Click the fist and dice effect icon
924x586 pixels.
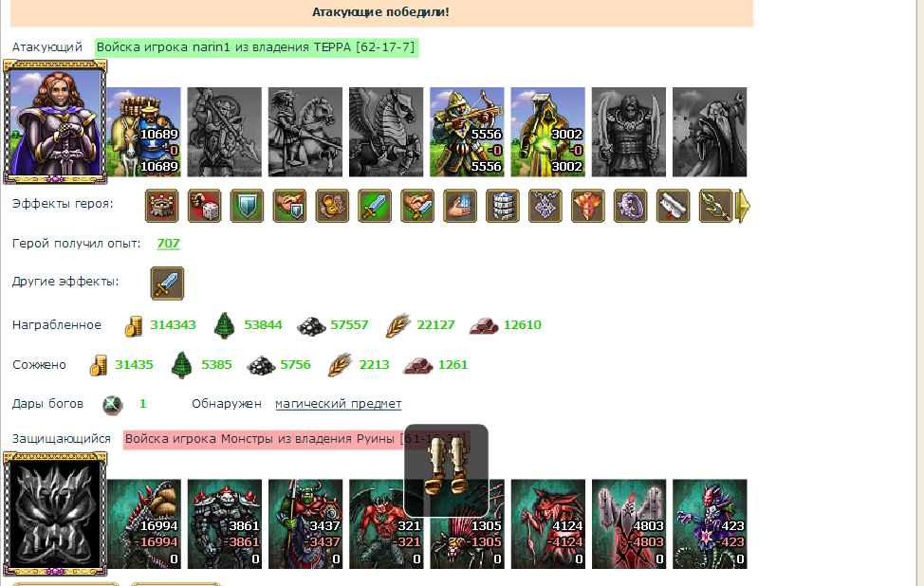205,206
